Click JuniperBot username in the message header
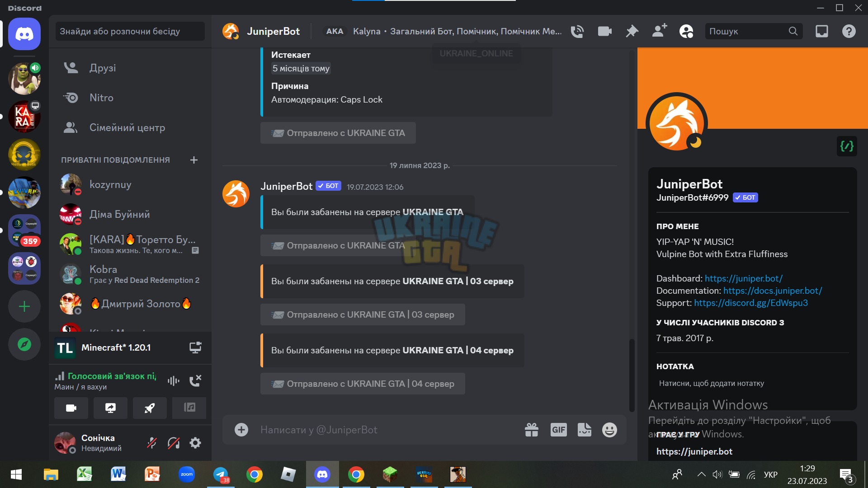The width and height of the screenshot is (868, 488). pos(287,186)
